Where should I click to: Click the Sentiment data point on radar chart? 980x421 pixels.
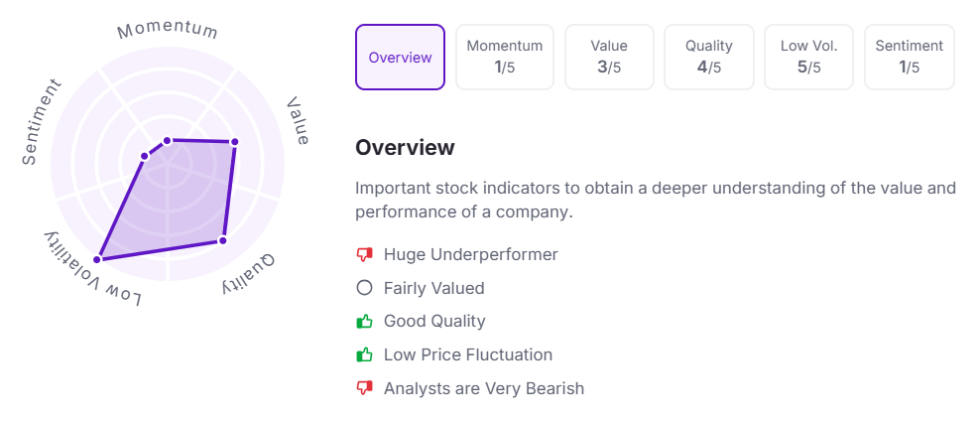point(144,155)
